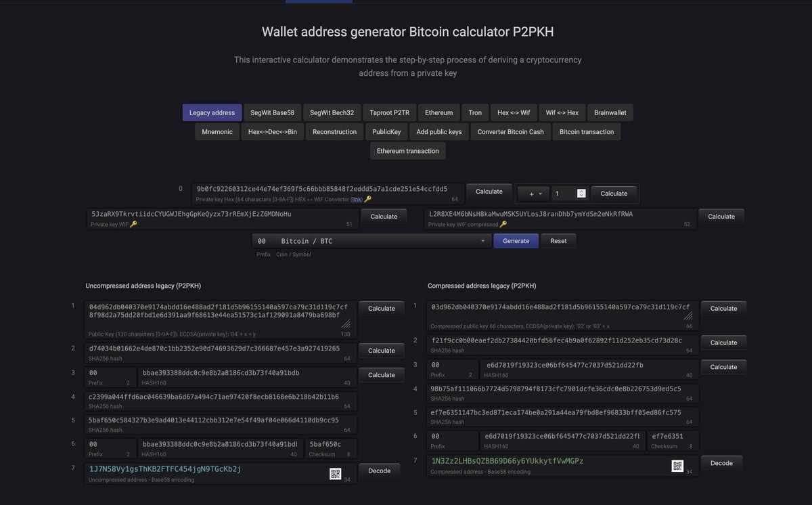Follow the HEX ↔ WIF Converter link
The height and width of the screenshot is (505, 812).
coord(357,200)
